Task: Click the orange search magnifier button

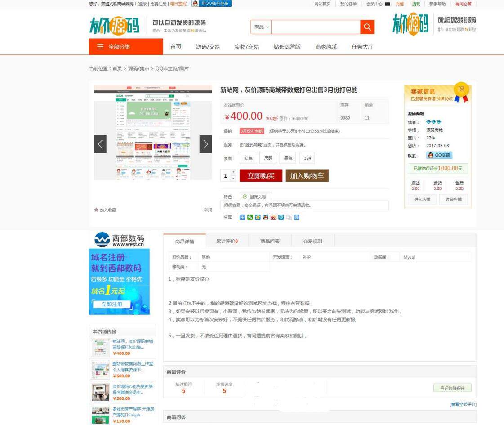Action: pyautogui.click(x=367, y=27)
